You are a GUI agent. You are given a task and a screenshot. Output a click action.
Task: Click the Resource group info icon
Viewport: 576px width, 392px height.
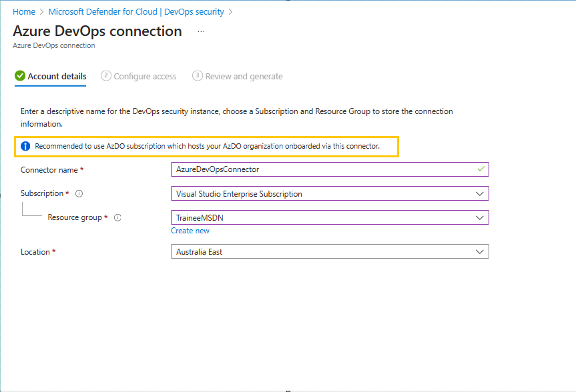pos(117,218)
